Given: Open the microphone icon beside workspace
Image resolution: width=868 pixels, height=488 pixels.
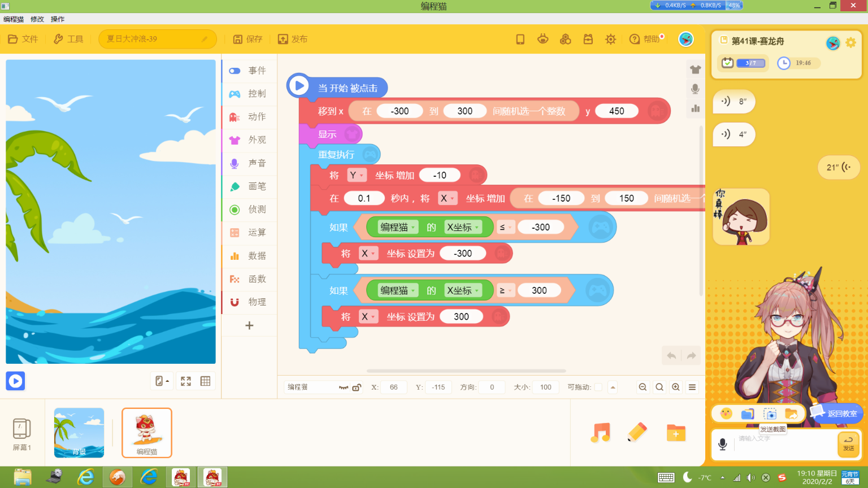Looking at the screenshot, I should pyautogui.click(x=695, y=89).
